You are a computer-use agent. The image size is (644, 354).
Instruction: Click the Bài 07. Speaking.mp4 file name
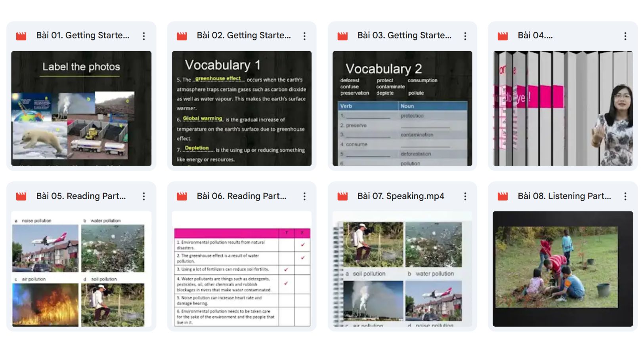pyautogui.click(x=400, y=196)
